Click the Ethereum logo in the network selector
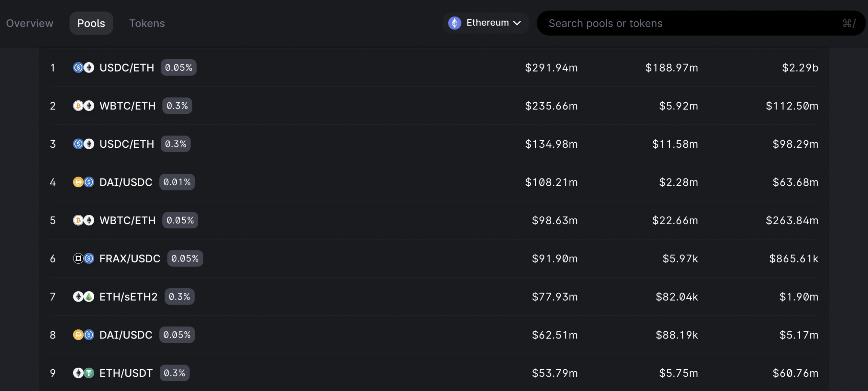 (x=454, y=23)
